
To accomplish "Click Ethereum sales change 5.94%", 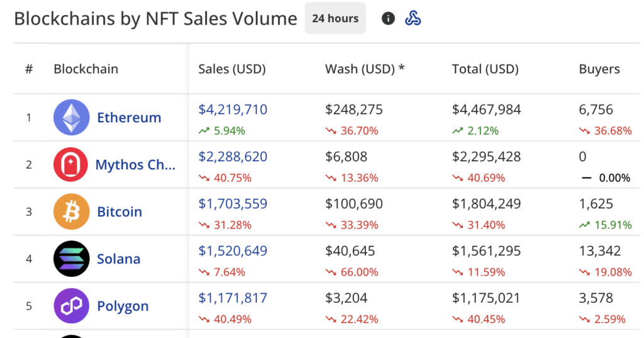I will pyautogui.click(x=222, y=131).
